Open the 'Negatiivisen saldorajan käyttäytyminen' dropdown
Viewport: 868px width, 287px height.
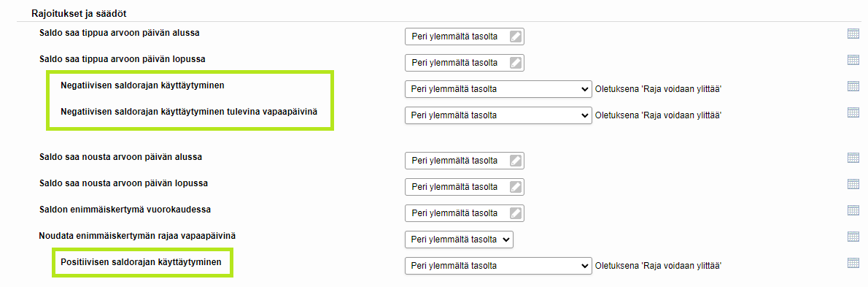pyautogui.click(x=498, y=89)
